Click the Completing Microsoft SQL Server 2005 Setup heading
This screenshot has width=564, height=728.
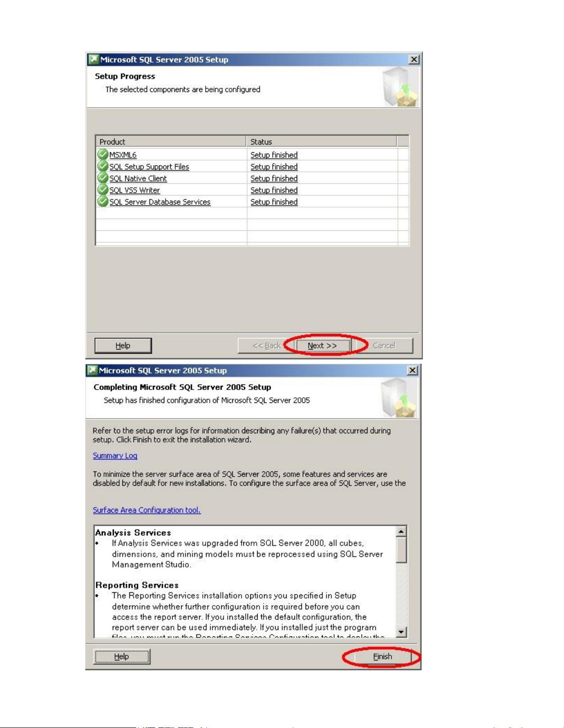coord(182,387)
